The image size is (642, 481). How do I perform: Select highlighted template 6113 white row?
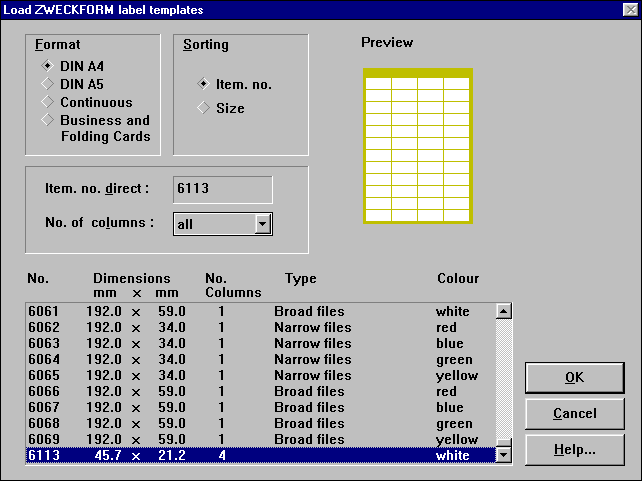coord(260,455)
